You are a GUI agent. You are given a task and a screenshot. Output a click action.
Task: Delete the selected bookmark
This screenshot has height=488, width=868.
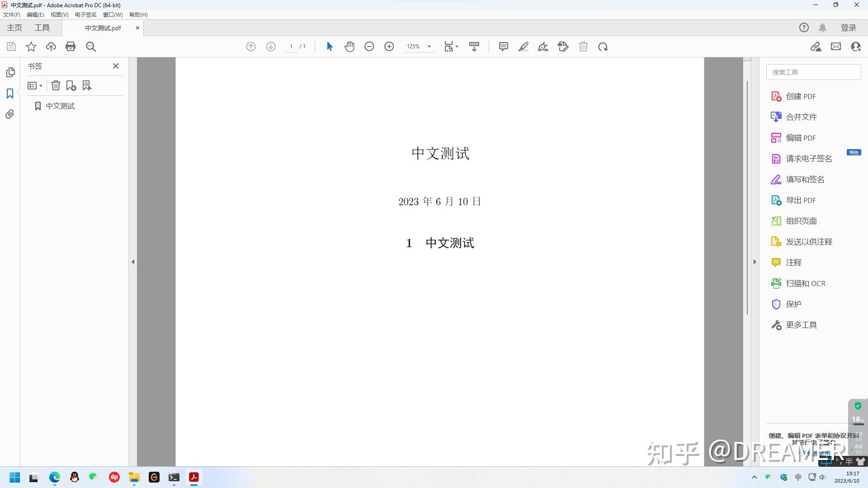(56, 85)
